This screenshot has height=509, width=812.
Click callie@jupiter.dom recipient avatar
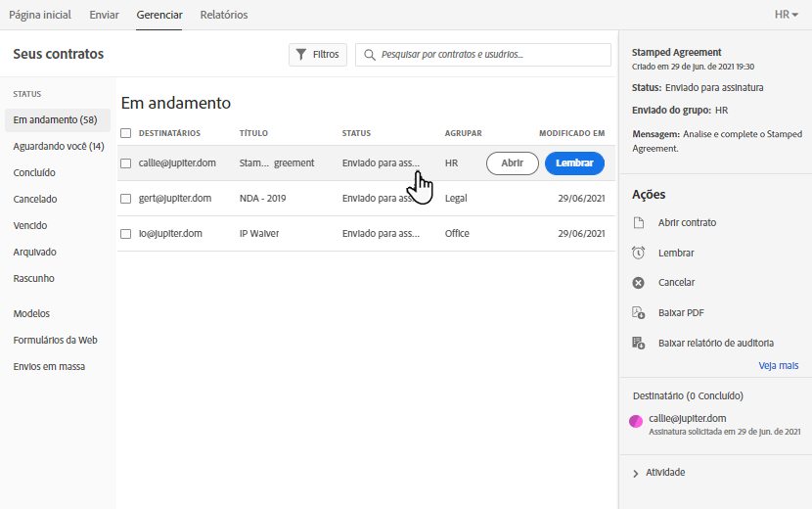click(x=636, y=422)
